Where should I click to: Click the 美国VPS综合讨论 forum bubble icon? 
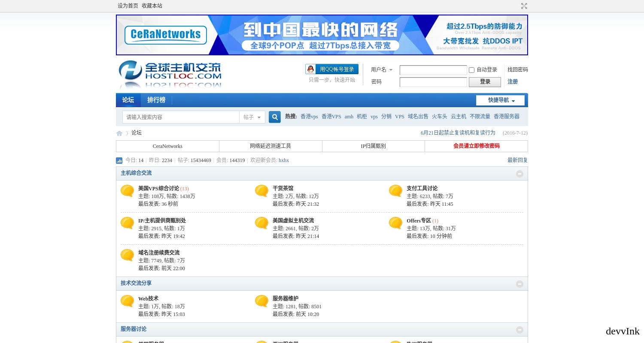[x=128, y=191]
